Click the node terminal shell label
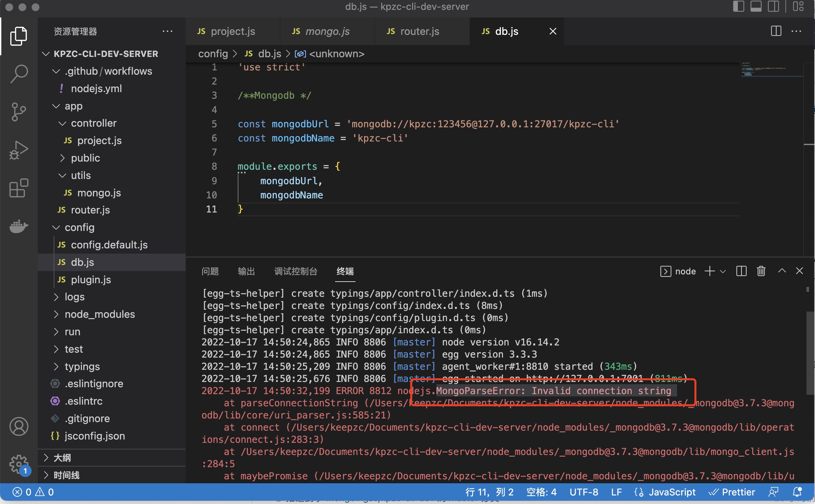The width and height of the screenshot is (815, 504). (678, 271)
